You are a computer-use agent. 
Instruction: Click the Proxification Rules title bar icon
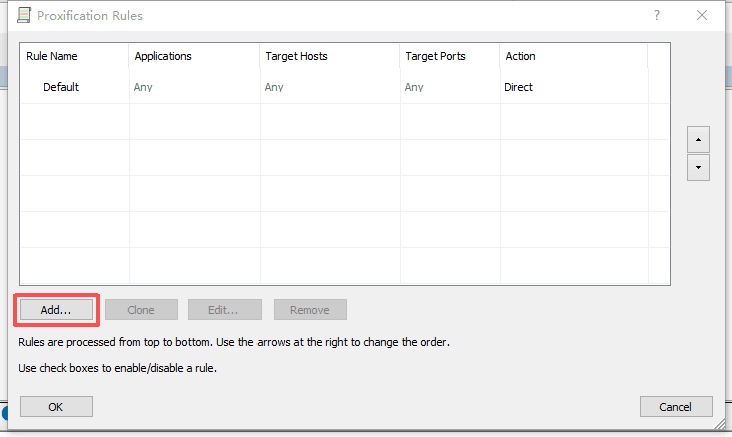pyautogui.click(x=24, y=16)
